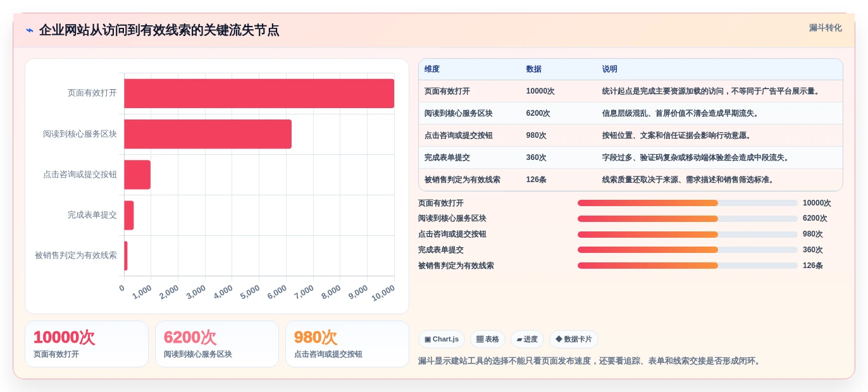Click the 说明 table column header
Screen dimensions: 868x392
[x=610, y=69]
